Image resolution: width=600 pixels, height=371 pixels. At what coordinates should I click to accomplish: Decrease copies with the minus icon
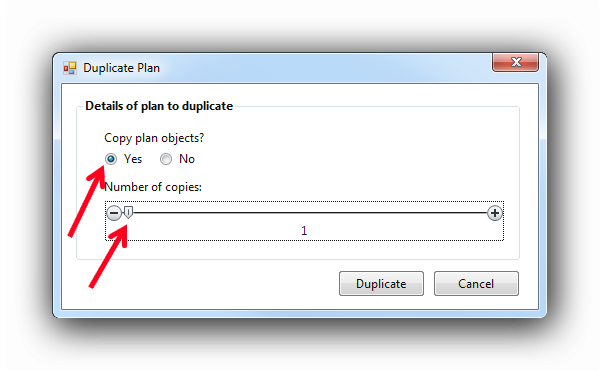pos(114,213)
